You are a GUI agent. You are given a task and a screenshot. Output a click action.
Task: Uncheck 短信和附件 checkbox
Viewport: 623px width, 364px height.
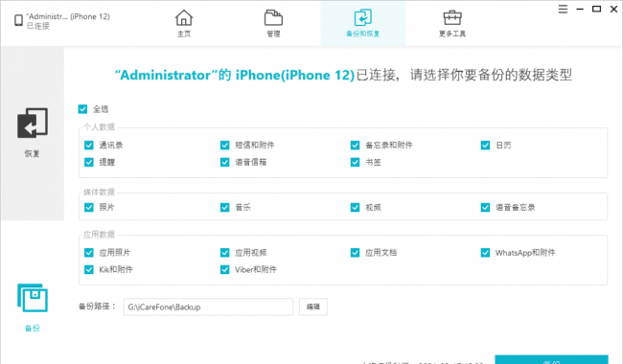click(225, 145)
